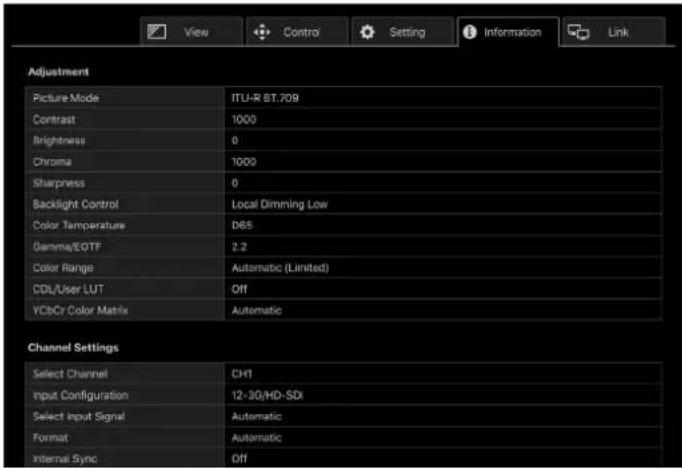This screenshot has height=468, width=682.
Task: Click the Select Channel label
Action: 70,374
